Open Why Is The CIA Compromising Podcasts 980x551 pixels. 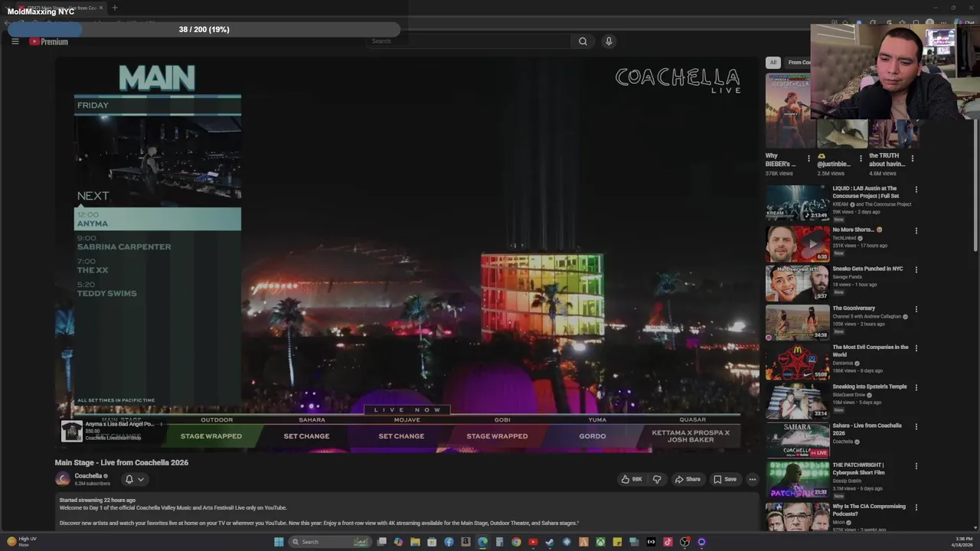(869, 510)
